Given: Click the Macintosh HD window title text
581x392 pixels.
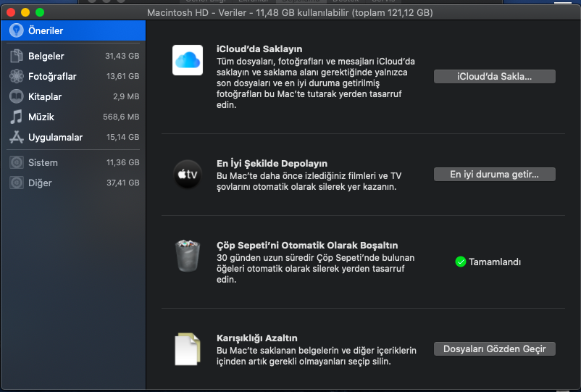Looking at the screenshot, I should point(290,12).
